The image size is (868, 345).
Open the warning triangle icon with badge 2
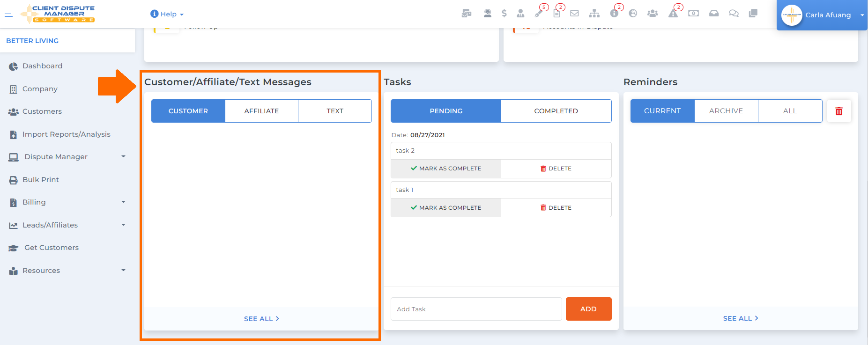click(x=673, y=14)
